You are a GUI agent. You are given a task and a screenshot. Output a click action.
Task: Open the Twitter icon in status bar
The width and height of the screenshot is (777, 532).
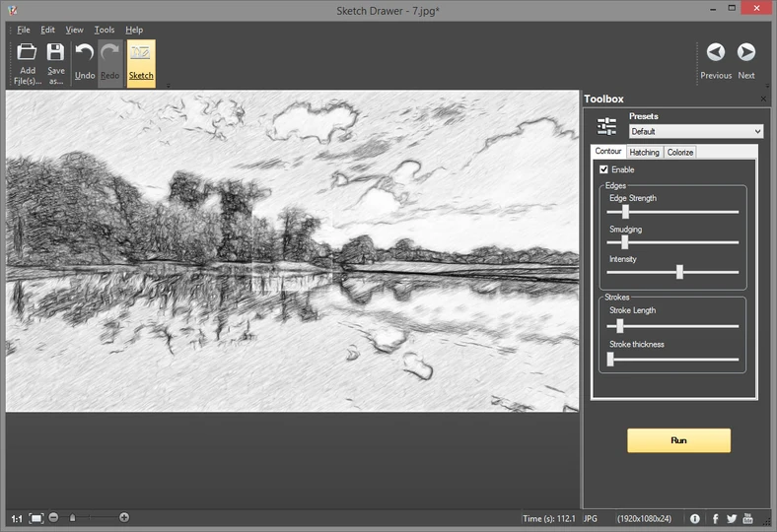732,518
